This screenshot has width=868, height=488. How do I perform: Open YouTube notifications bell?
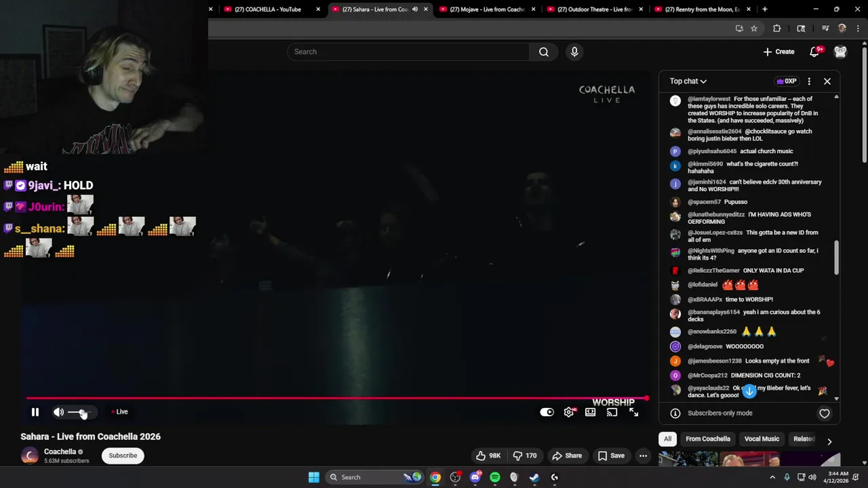pyautogui.click(x=815, y=52)
